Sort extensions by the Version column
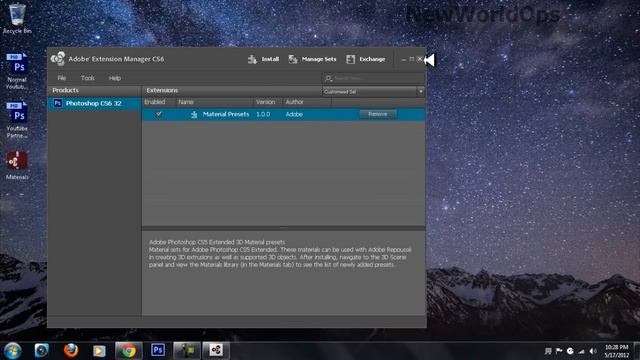Viewport: 640px width, 360px height. click(267, 102)
